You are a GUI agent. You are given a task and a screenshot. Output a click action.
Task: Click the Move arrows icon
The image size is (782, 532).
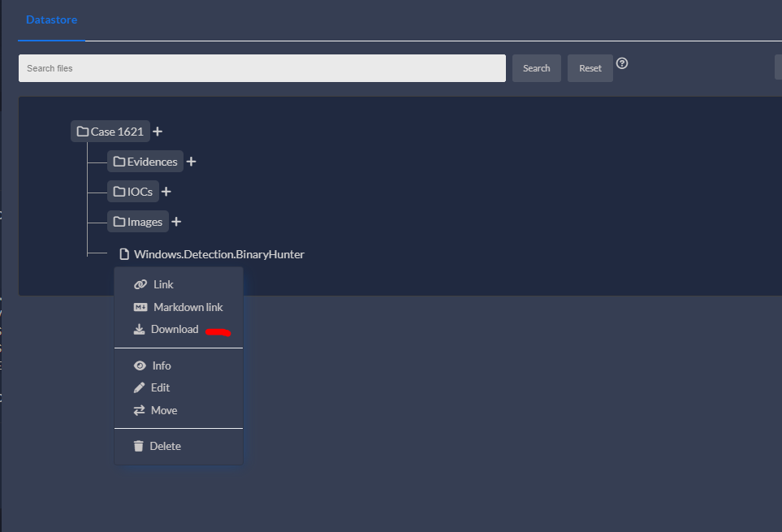click(x=140, y=410)
